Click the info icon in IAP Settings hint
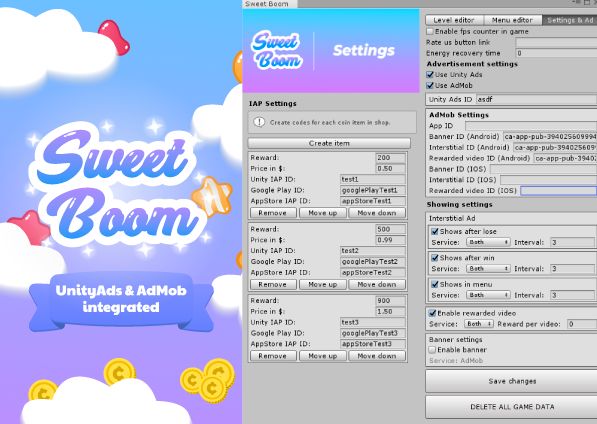Viewport: 597px width, 424px height. coord(259,122)
